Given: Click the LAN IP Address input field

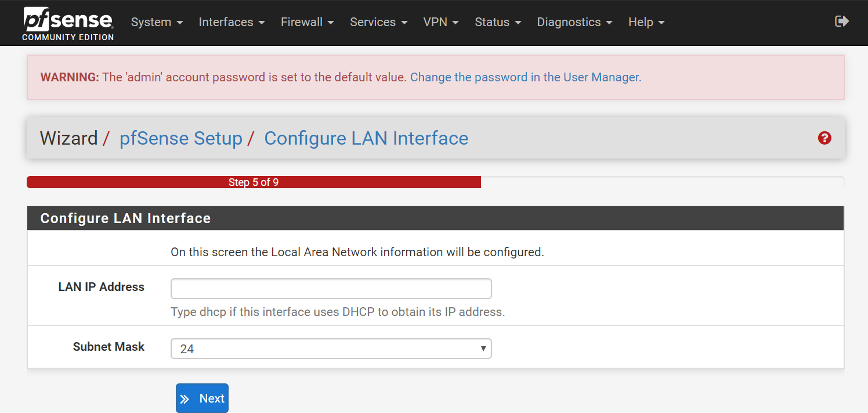Looking at the screenshot, I should (331, 289).
